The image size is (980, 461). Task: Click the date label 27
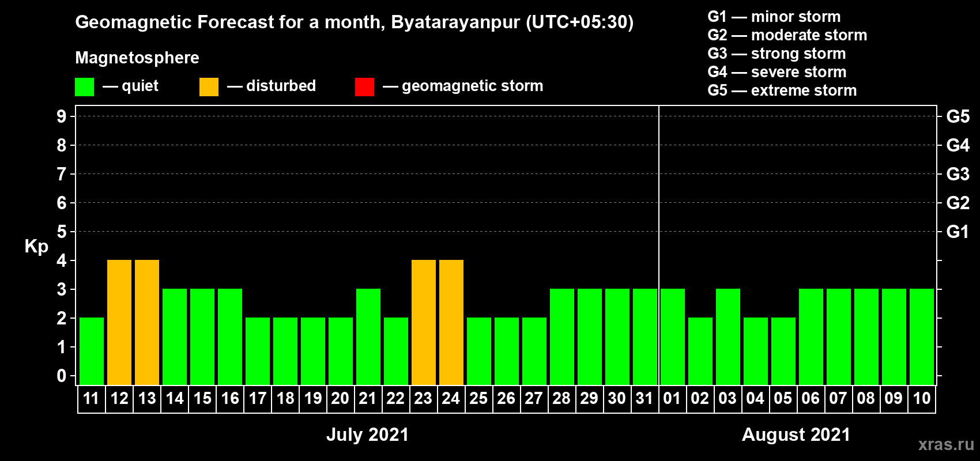point(534,398)
